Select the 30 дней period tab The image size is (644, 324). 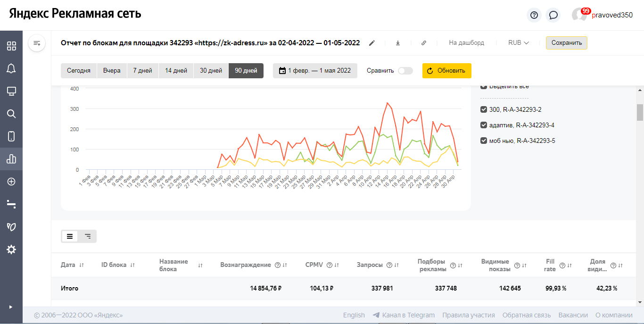(x=211, y=71)
